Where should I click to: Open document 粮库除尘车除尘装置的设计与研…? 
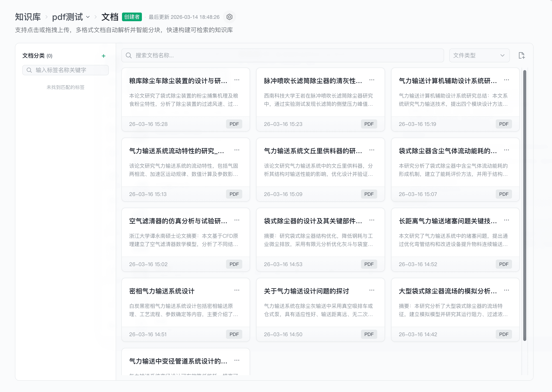(x=178, y=81)
